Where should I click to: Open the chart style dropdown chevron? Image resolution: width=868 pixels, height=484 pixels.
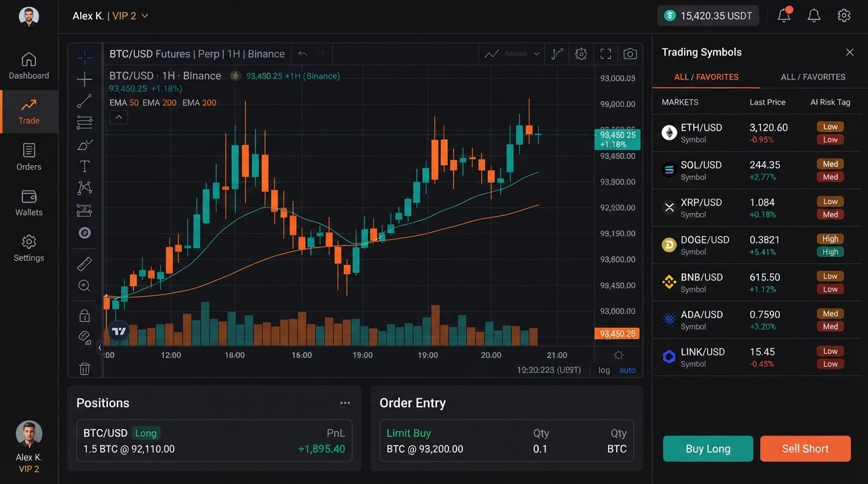click(x=537, y=54)
